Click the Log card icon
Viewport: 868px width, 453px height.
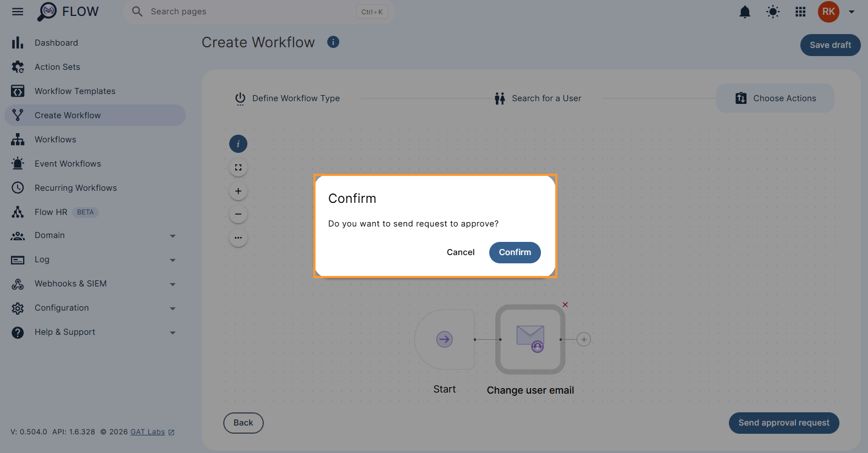coord(18,260)
